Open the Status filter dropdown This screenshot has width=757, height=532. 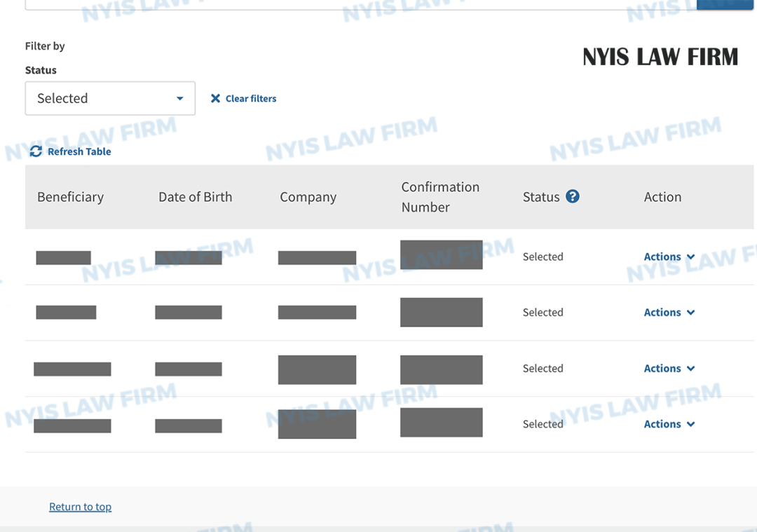click(x=110, y=99)
